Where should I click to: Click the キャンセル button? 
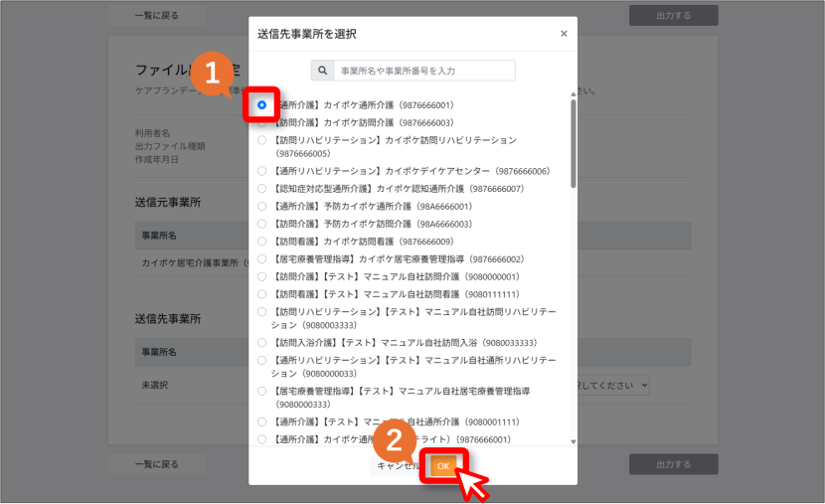coord(398,466)
